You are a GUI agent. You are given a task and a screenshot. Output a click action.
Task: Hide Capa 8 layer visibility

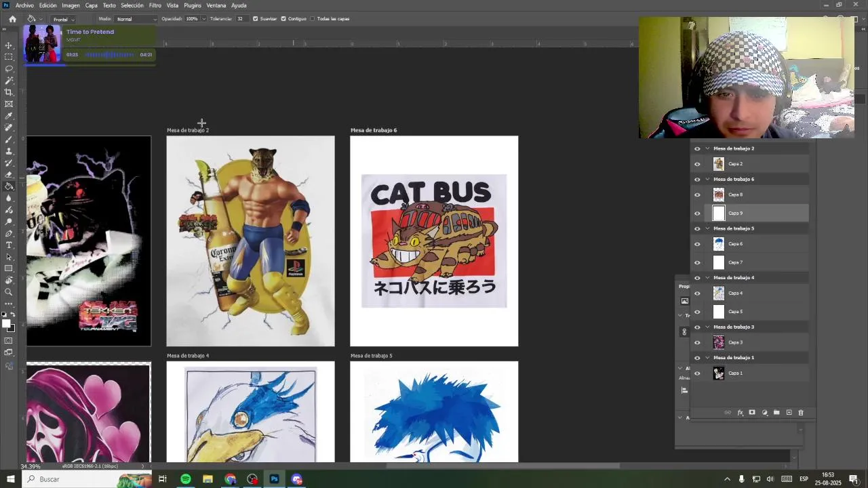click(x=697, y=195)
